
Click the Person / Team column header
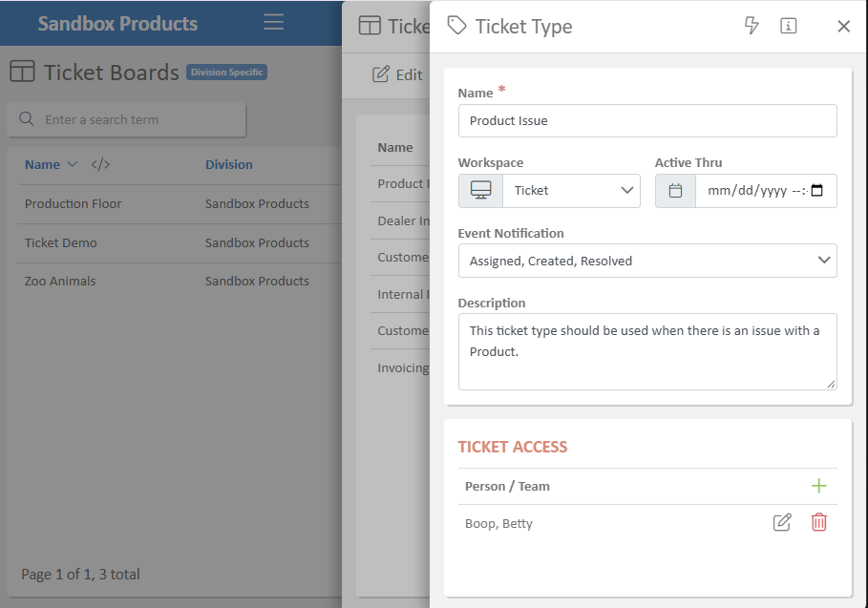(x=507, y=486)
